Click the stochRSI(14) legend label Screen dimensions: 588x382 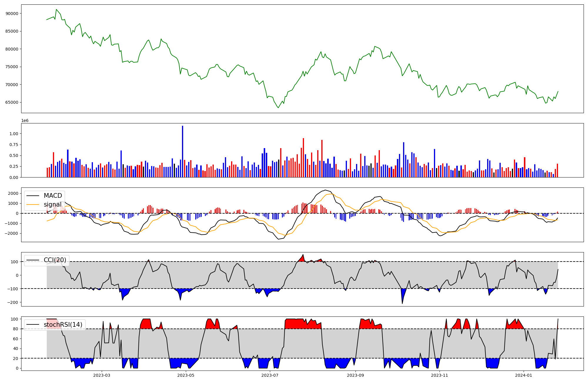63,325
